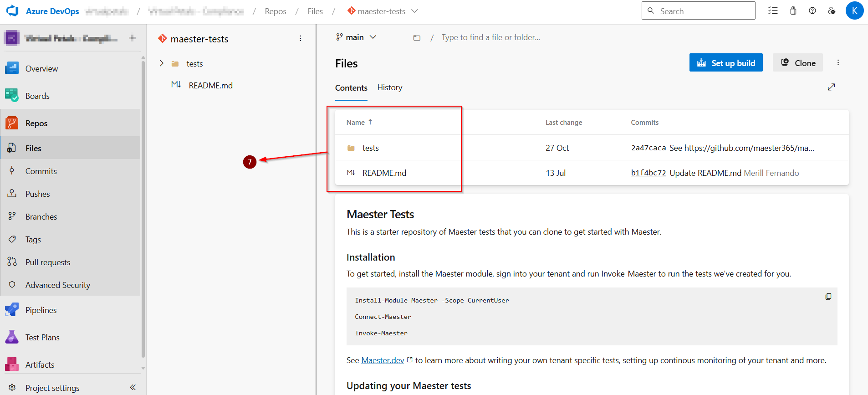The image size is (868, 395).
Task: Copy the code block with copy icon
Action: pos(828,297)
